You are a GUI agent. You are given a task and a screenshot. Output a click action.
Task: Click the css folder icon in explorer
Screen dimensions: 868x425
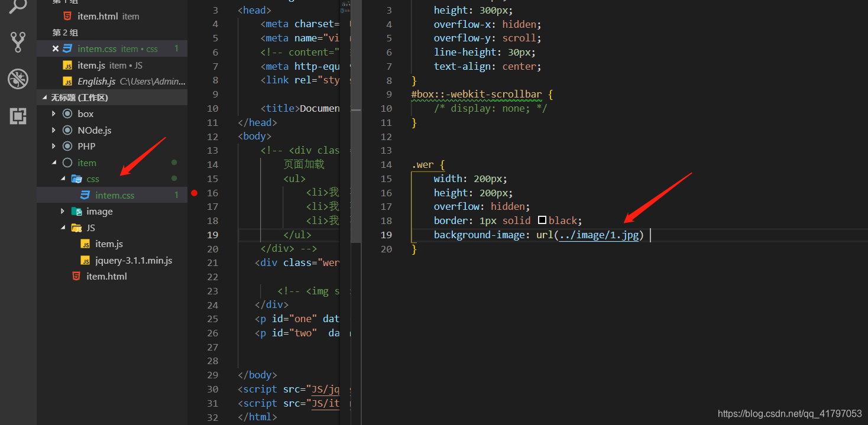click(76, 179)
